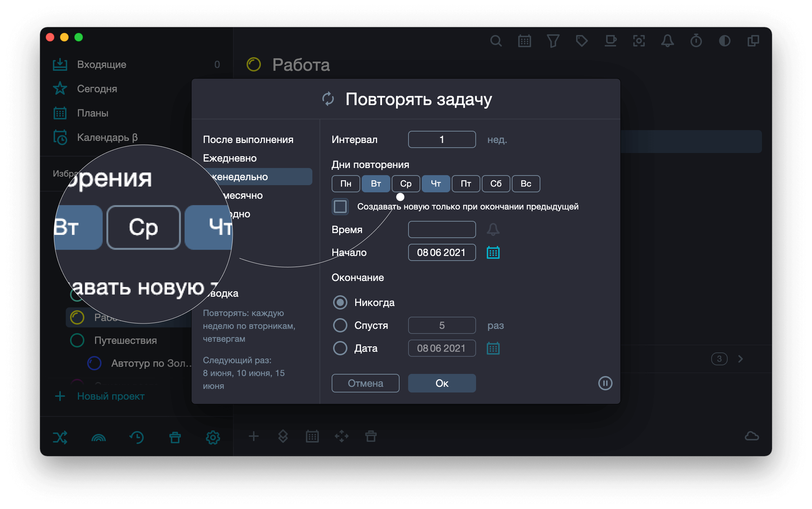Toggle the Ср weekday button

click(x=406, y=184)
